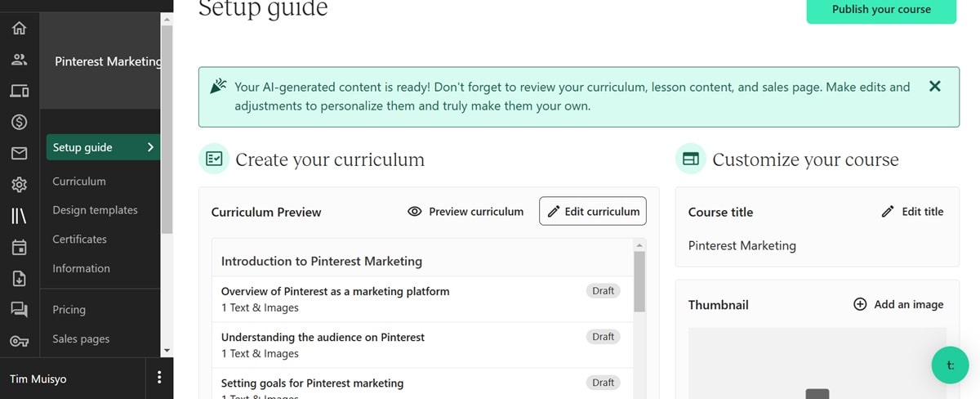980x399 pixels.
Task: Click Draft badge on Overview lesson
Action: click(x=604, y=291)
